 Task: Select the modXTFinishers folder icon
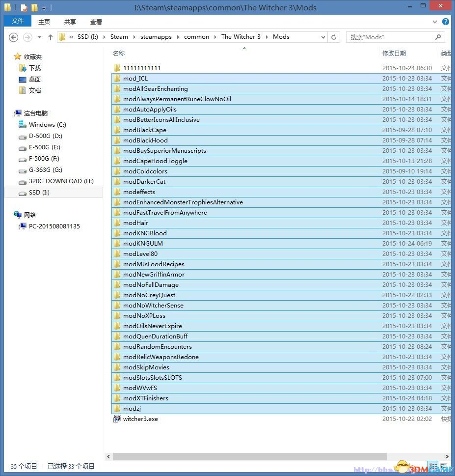117,398
